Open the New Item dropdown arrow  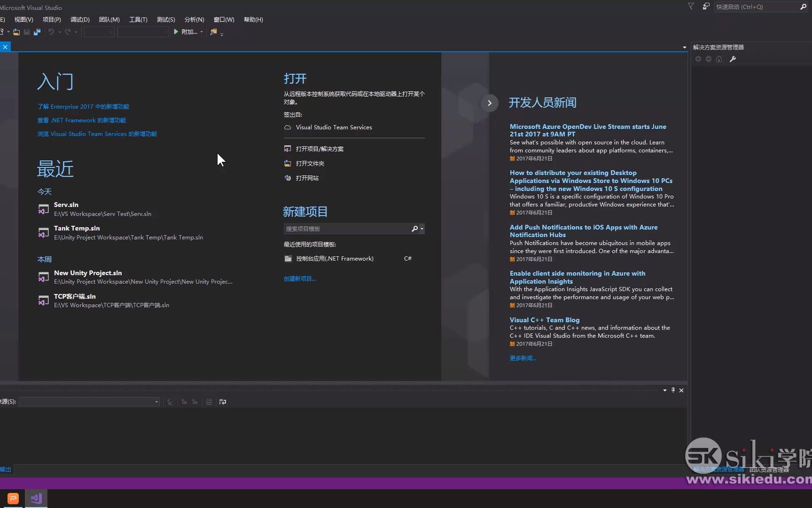pyautogui.click(x=8, y=32)
